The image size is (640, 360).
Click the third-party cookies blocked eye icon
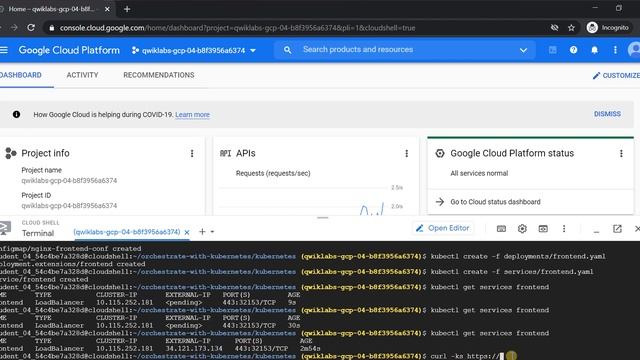pos(554,28)
